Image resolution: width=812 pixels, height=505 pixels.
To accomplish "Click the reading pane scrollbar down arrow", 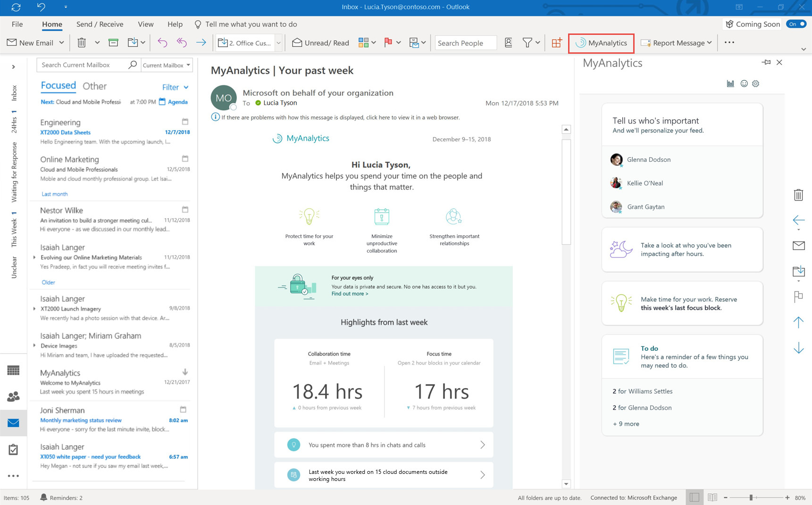I will (566, 484).
